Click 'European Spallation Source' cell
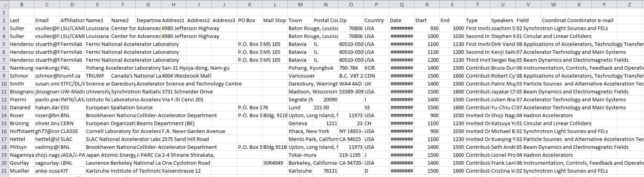644x177 pixels. [119, 107]
